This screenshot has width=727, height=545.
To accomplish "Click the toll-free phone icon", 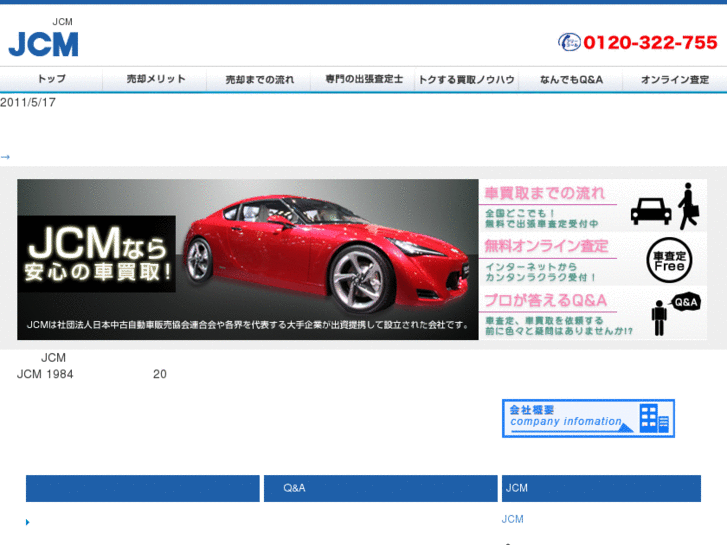I will click(x=569, y=42).
